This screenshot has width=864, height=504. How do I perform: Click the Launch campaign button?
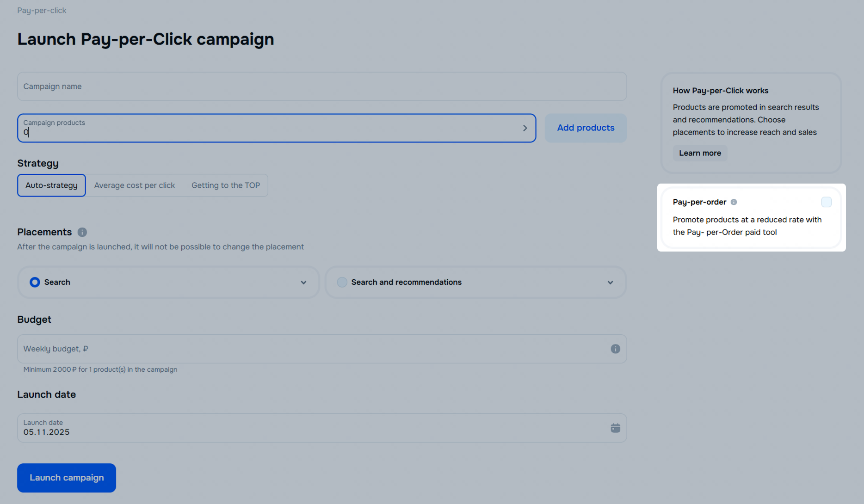67,478
